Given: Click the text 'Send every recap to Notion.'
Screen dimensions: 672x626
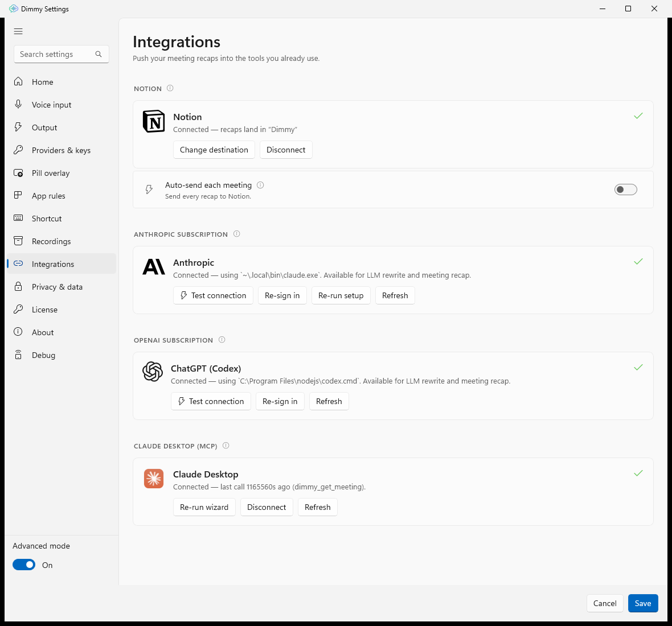Looking at the screenshot, I should click(208, 196).
